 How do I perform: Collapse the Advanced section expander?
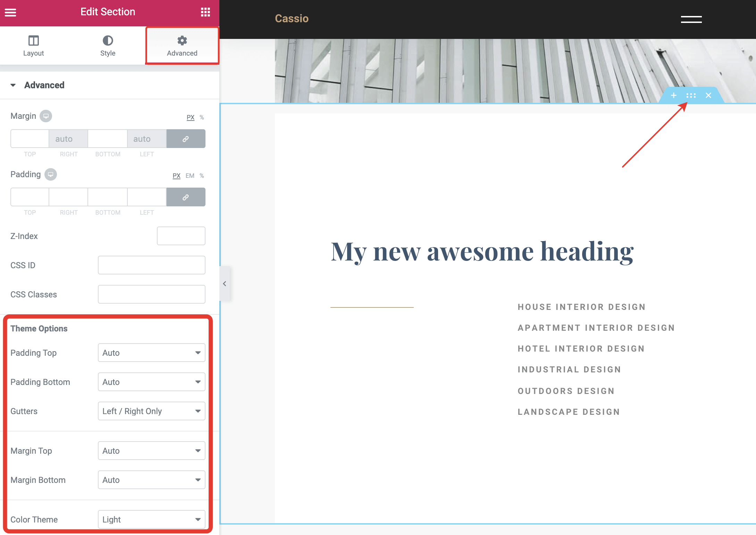pos(13,85)
